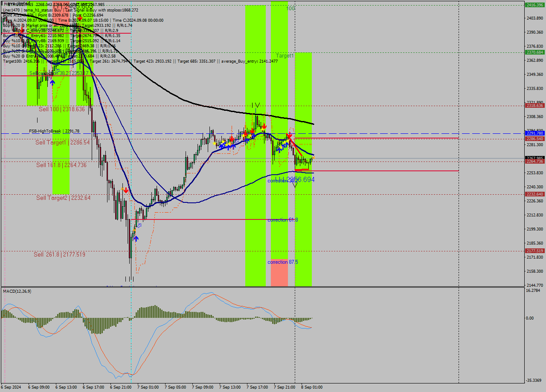The image size is (546, 392).
Task: Click the 'Sell 100 | 2318.636' text label
Action: [x=62, y=109]
